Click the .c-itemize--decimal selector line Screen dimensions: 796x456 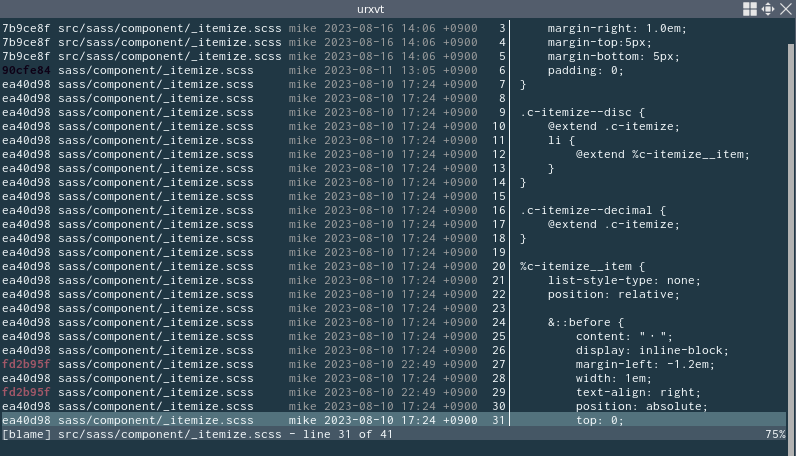593,211
